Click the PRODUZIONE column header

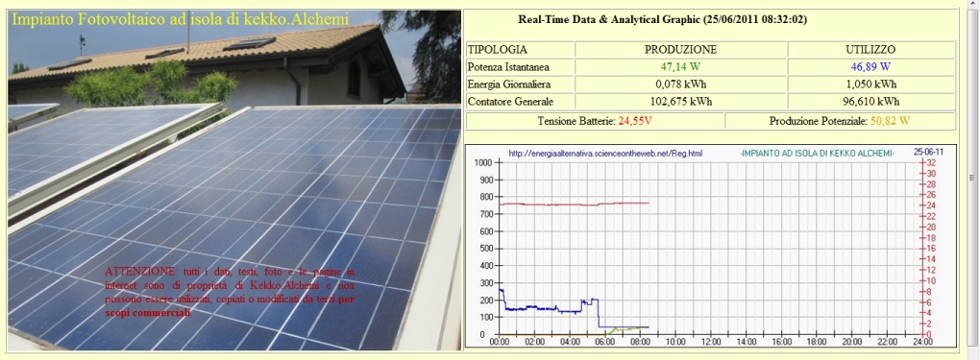[x=680, y=49]
